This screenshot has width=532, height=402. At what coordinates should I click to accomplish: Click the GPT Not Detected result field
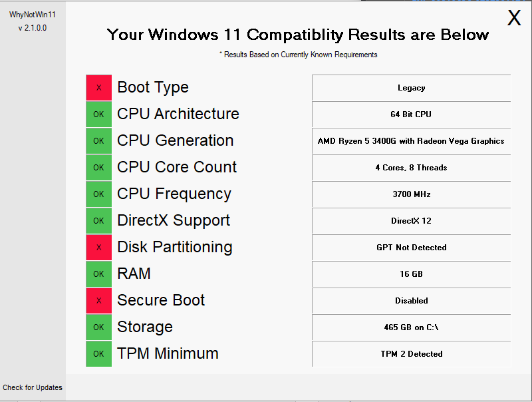click(411, 248)
